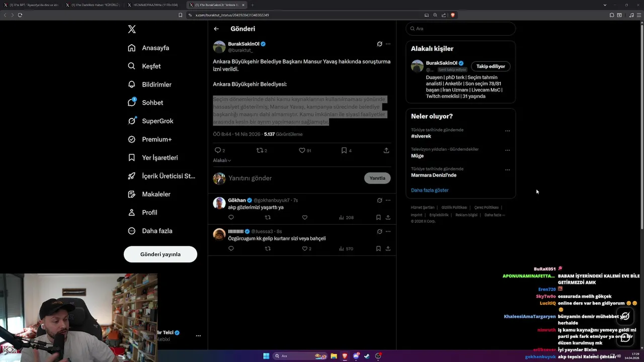The height and width of the screenshot is (362, 644).
Task: Open Premium+ from sidebar
Action: 150,139
